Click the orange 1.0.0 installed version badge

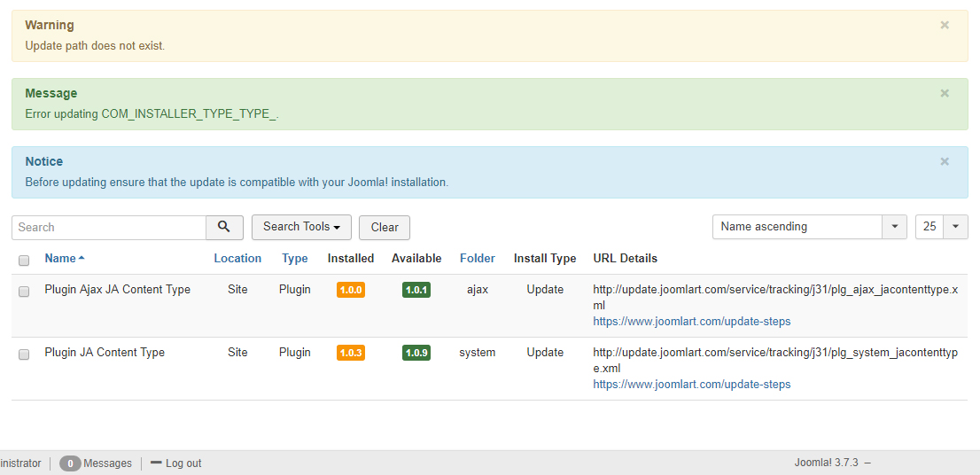[350, 290]
